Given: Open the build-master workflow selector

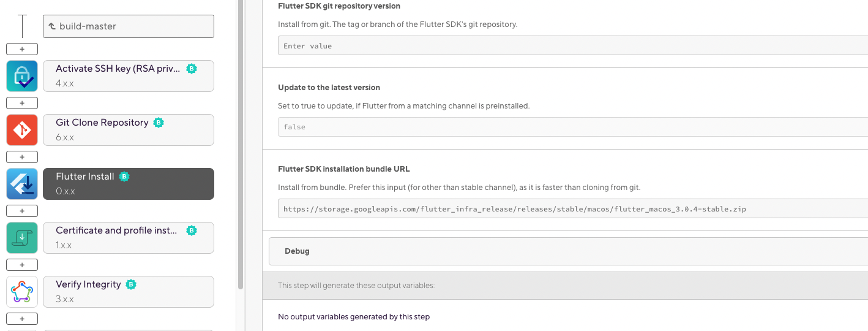Looking at the screenshot, I should point(129,26).
